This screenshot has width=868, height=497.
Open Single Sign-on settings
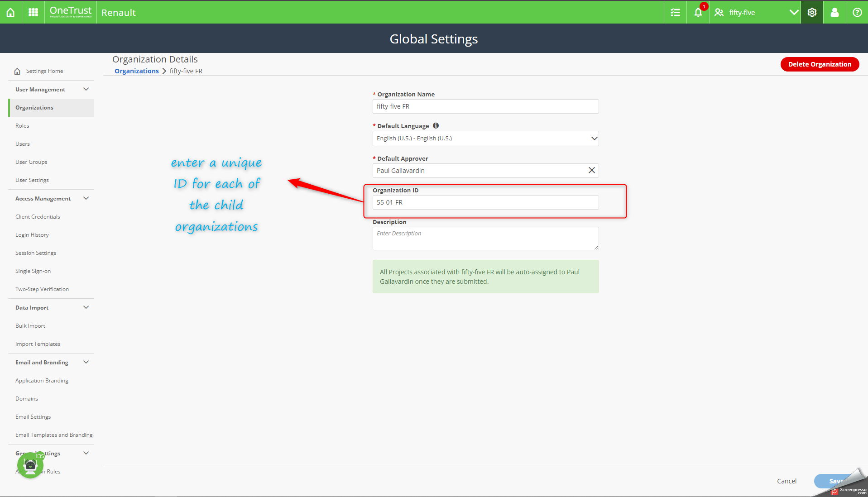pos(33,271)
